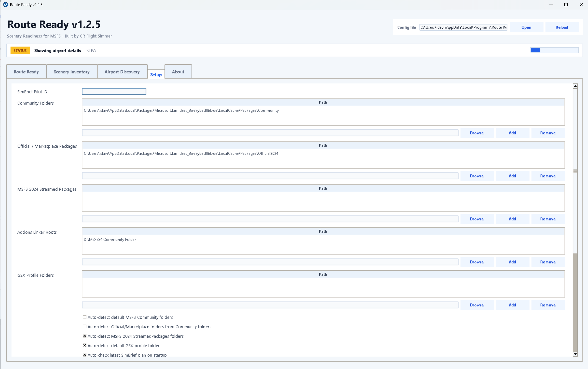Viewport: 588px width, 369px height.
Task: Go to the Airport Discovery tab
Action: (x=122, y=72)
